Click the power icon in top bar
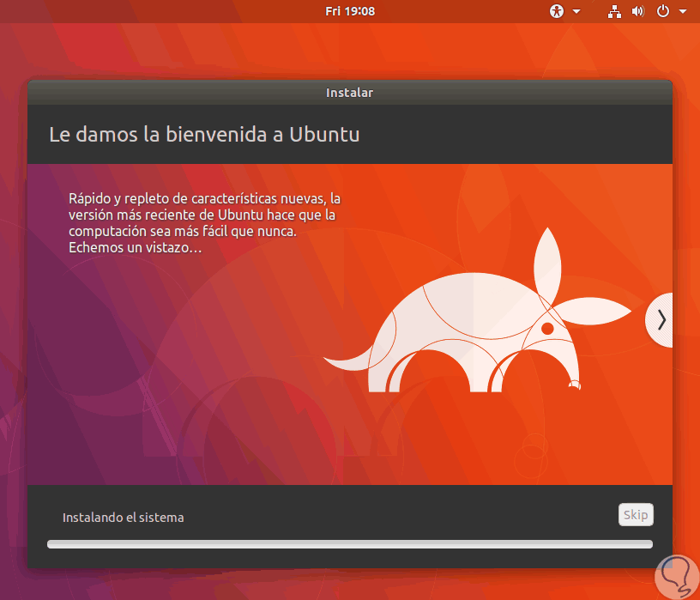 [663, 11]
